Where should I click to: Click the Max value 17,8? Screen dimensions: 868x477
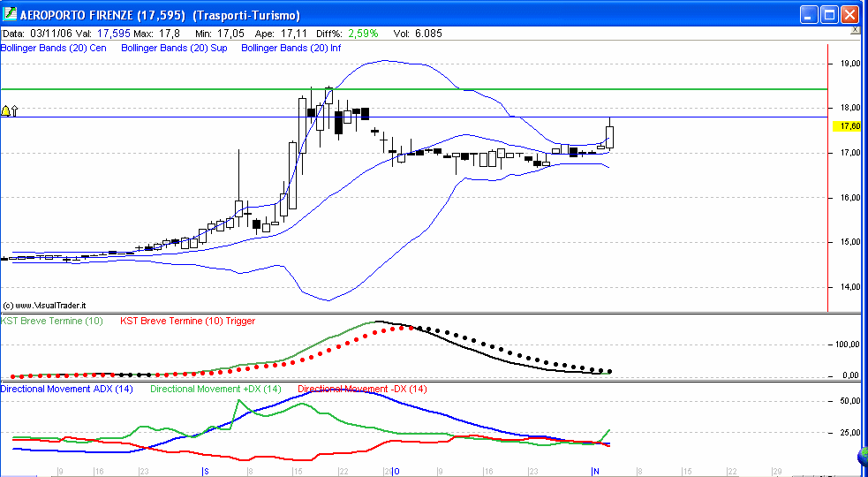pyautogui.click(x=169, y=34)
